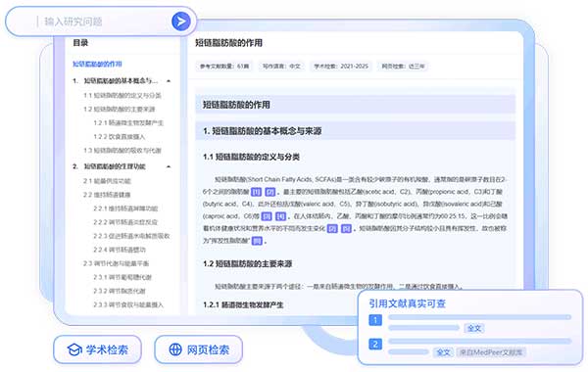Click body subheading 1.2.1 肠道微生物发酵产生
The height and width of the screenshot is (372, 588).
(243, 305)
